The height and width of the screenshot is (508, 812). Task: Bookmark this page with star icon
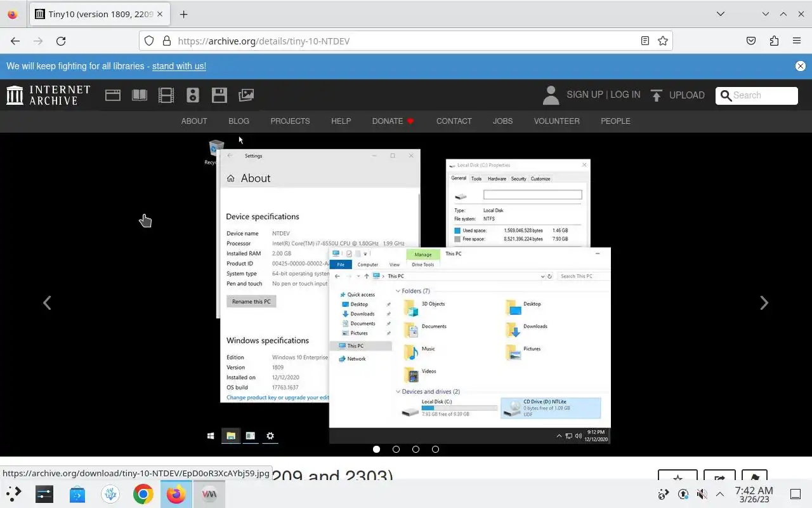tap(663, 41)
